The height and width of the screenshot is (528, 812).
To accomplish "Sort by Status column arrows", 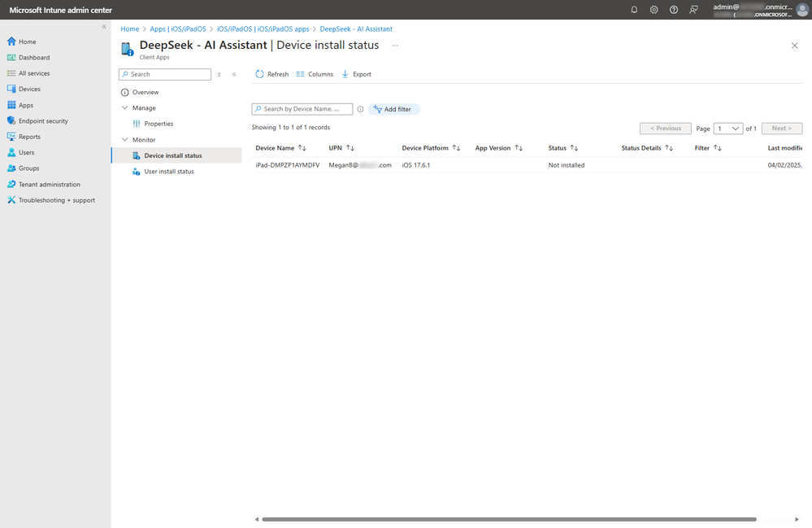I will point(574,148).
